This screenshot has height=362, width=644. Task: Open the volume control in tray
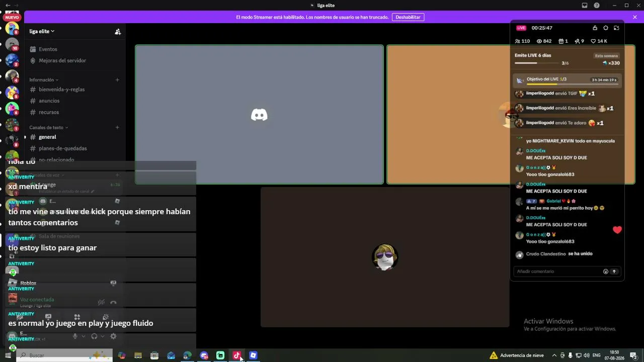tap(587, 355)
